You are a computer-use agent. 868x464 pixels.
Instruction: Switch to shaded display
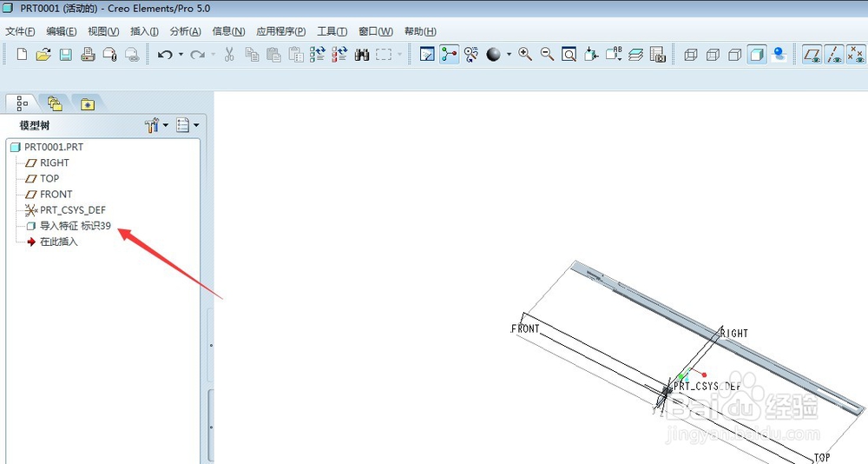point(756,55)
